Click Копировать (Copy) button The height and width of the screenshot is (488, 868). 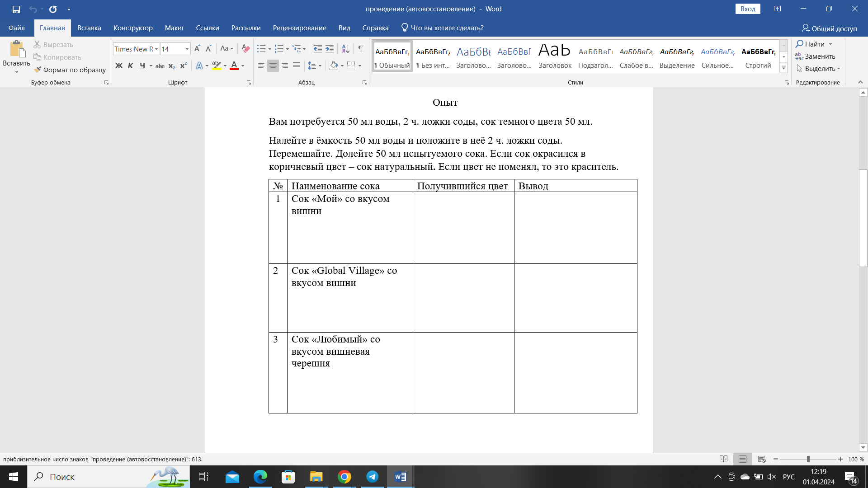(57, 57)
